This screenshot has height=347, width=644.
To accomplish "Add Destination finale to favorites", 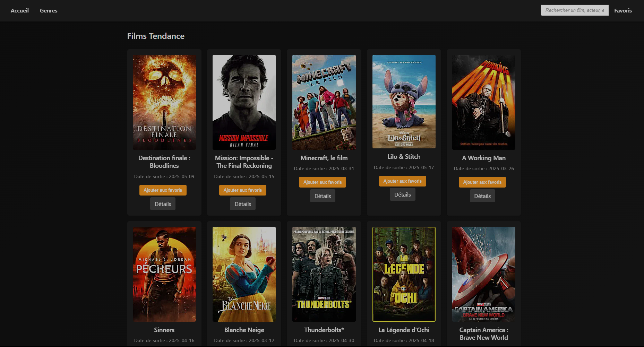I will tap(163, 190).
